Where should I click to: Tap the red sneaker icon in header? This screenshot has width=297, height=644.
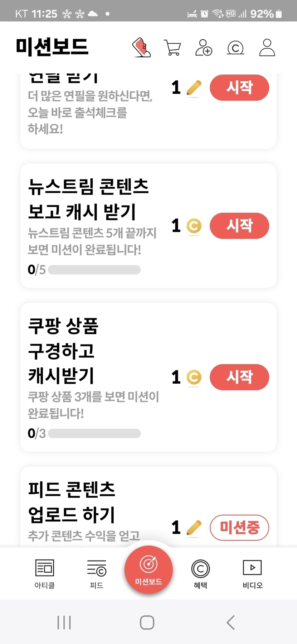coord(142,47)
